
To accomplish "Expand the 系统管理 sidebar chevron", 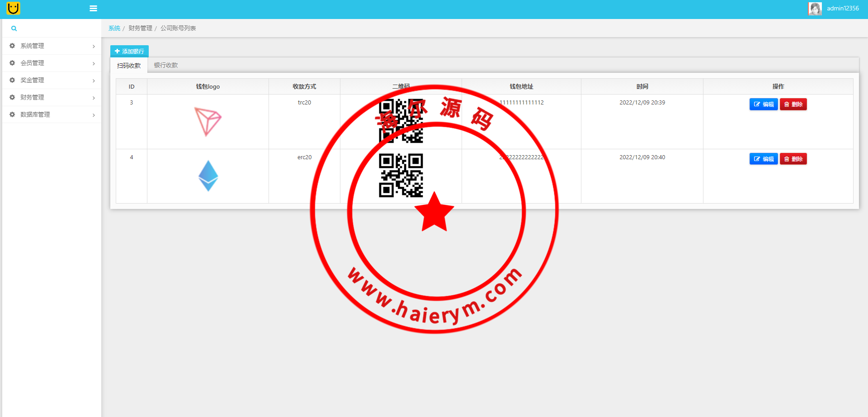I will [x=94, y=46].
